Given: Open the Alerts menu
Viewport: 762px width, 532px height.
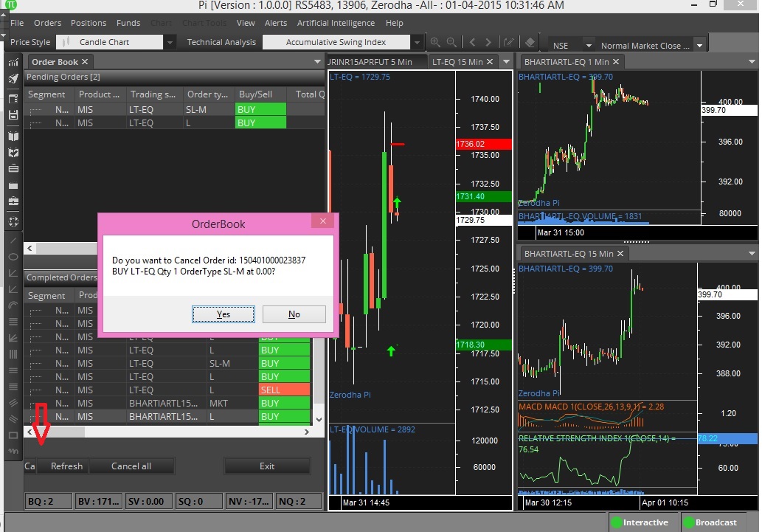Looking at the screenshot, I should [276, 23].
